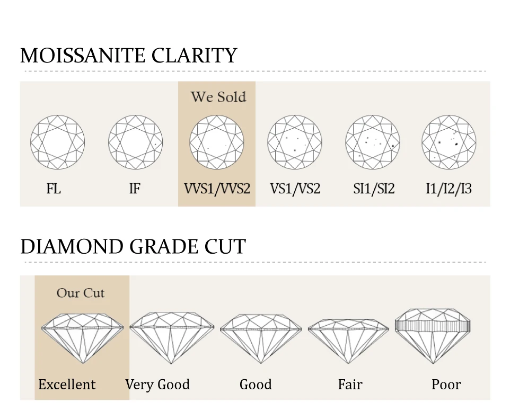510x420 pixels.
Task: Click the VVS1/VVS2 clarity grade text
Action: point(217,189)
